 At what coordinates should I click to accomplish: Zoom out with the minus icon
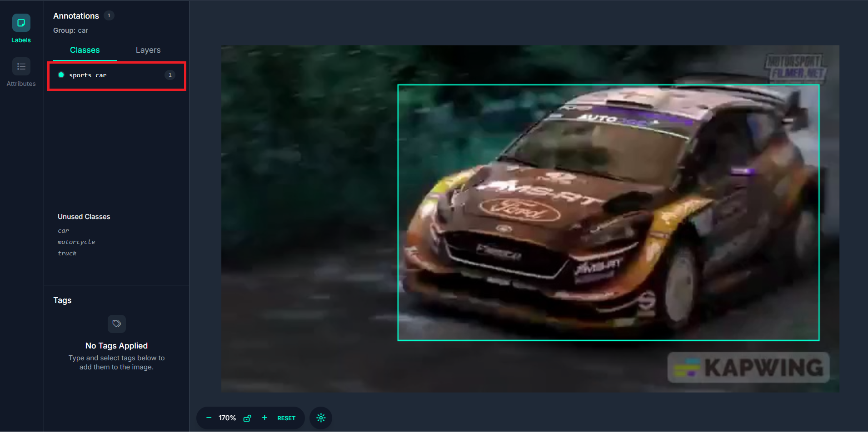pos(209,418)
